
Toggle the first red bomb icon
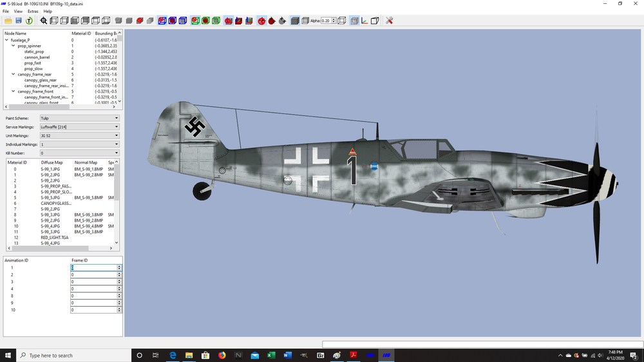tap(261, 21)
